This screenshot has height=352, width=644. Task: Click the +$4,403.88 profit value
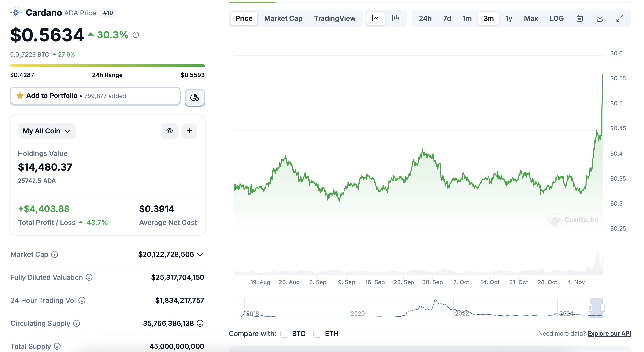pyautogui.click(x=44, y=209)
